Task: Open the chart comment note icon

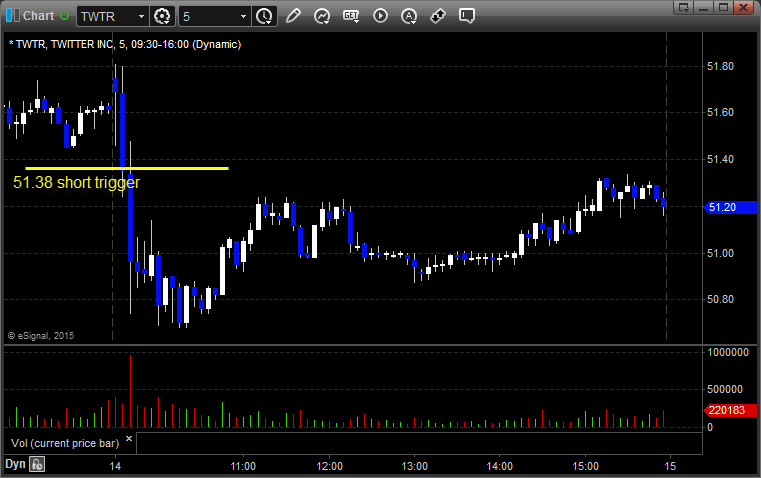Action: point(467,16)
